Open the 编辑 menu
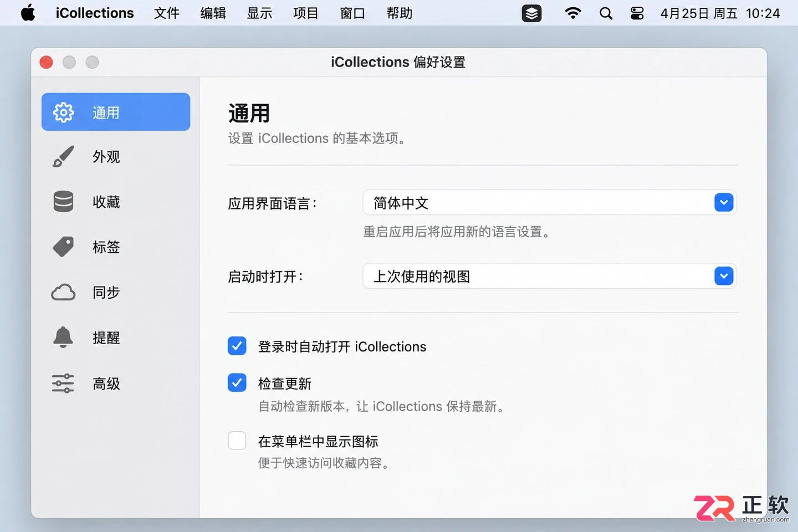Viewport: 798px width, 532px height. click(x=213, y=13)
